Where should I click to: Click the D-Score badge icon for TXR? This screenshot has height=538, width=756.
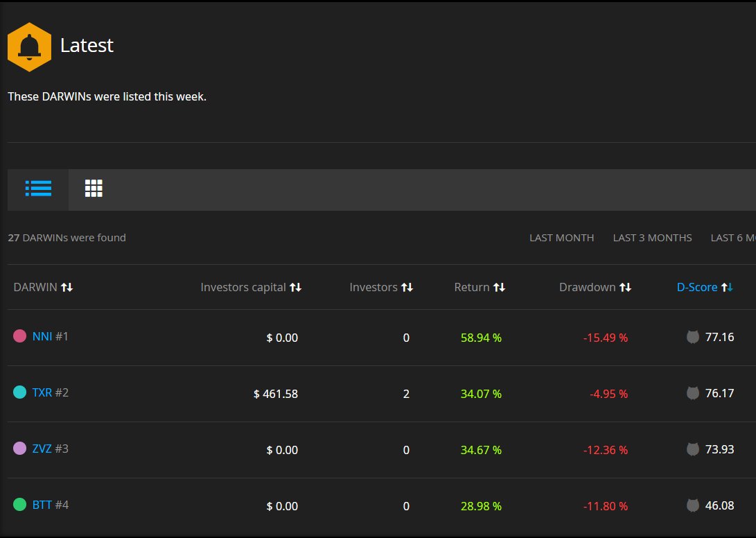pyautogui.click(x=693, y=393)
